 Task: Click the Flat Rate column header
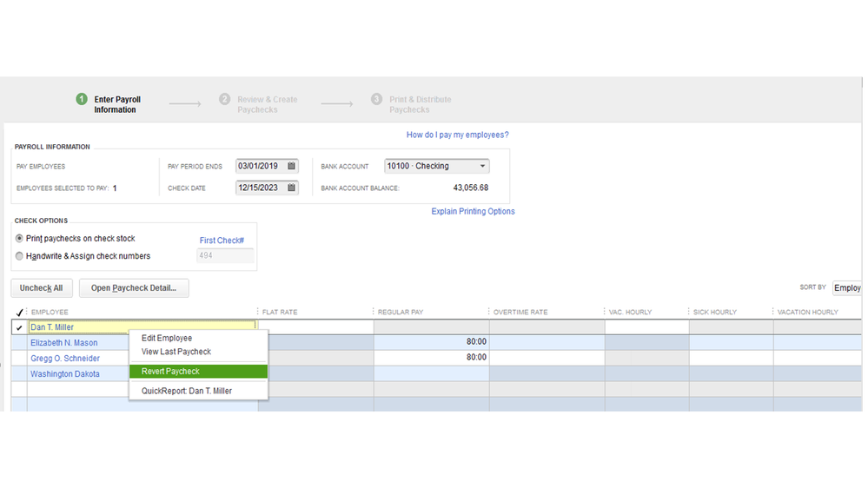tap(280, 312)
